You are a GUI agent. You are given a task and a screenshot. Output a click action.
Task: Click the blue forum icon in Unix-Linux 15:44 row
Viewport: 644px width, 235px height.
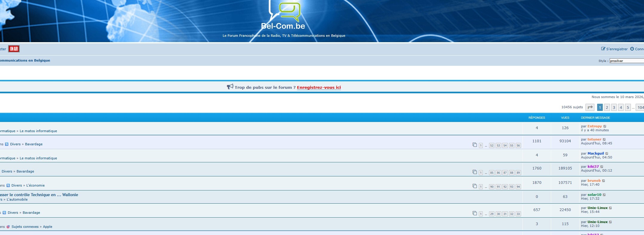(x=4, y=213)
